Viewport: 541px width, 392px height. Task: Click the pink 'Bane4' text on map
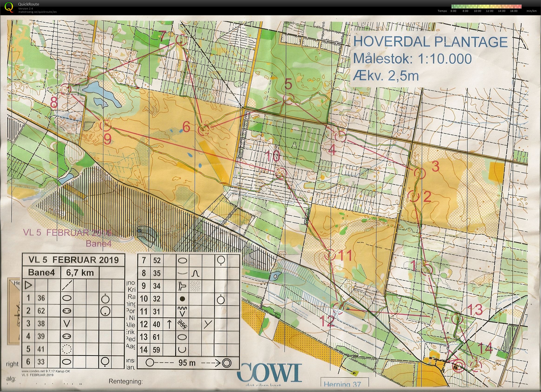point(99,244)
